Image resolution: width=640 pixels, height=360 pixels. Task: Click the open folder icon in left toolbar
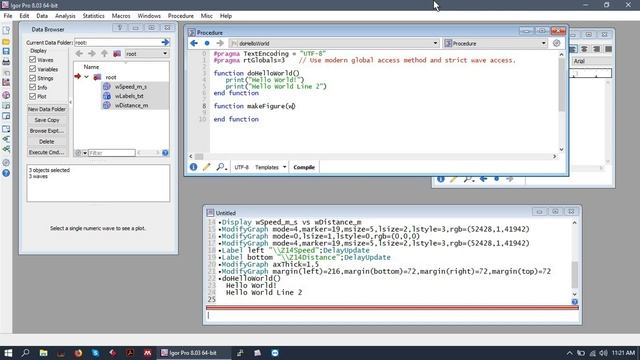(6, 42)
